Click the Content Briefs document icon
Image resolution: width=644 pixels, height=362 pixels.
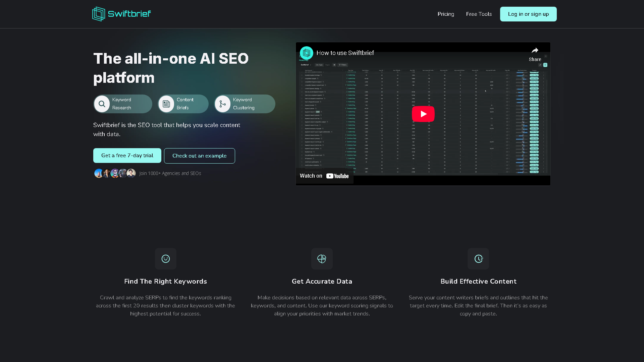click(x=166, y=104)
